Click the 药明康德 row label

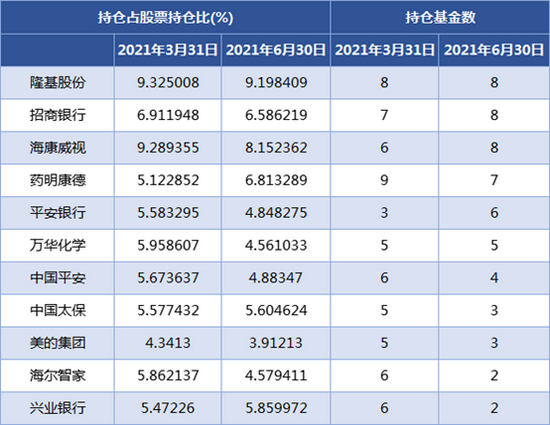coord(58,180)
